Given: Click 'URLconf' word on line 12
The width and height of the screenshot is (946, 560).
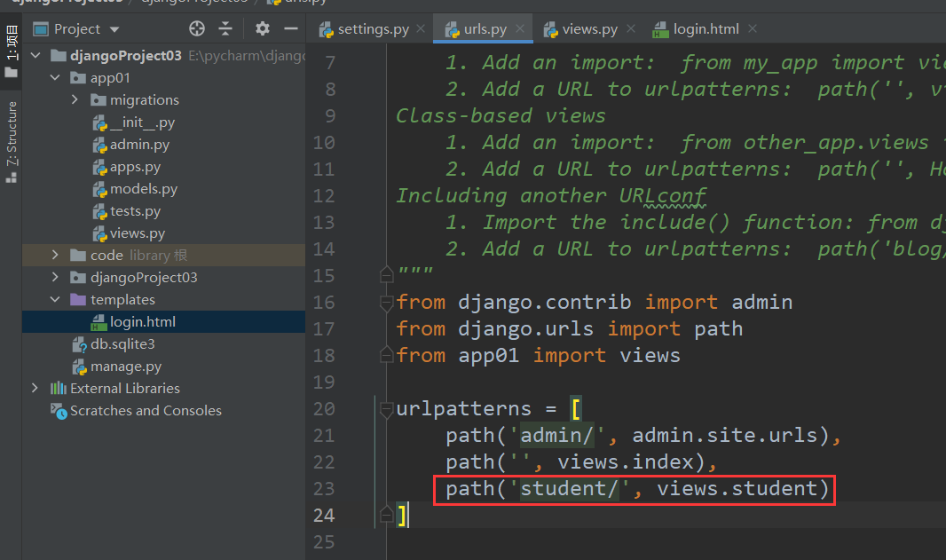Looking at the screenshot, I should (x=662, y=195).
